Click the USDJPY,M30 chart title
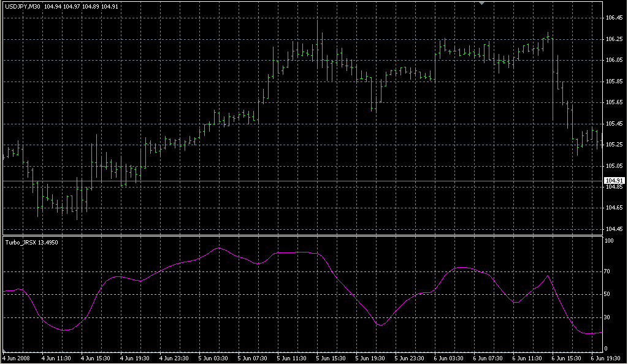The width and height of the screenshot is (628, 364). pyautogui.click(x=23, y=6)
